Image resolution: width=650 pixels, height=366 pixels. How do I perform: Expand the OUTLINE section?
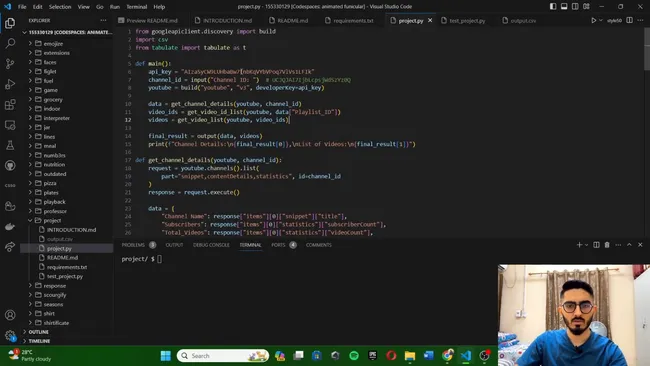tap(39, 332)
